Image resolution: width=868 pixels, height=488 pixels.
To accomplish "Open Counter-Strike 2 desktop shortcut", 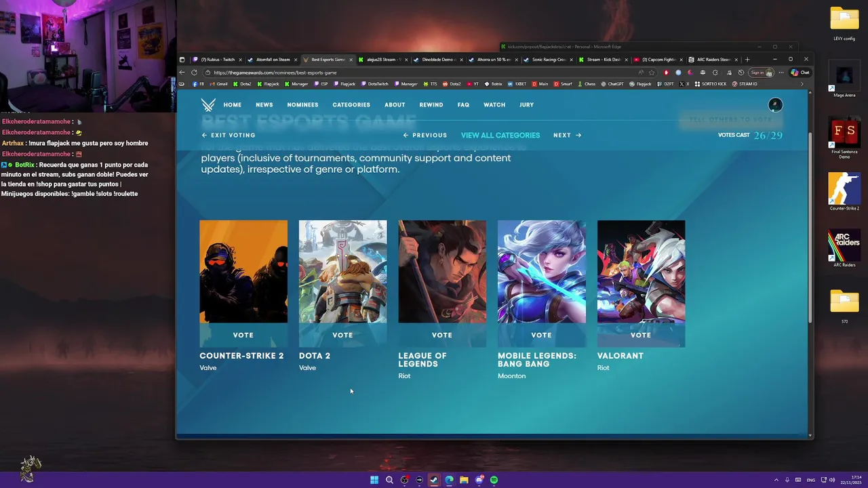I will (844, 191).
